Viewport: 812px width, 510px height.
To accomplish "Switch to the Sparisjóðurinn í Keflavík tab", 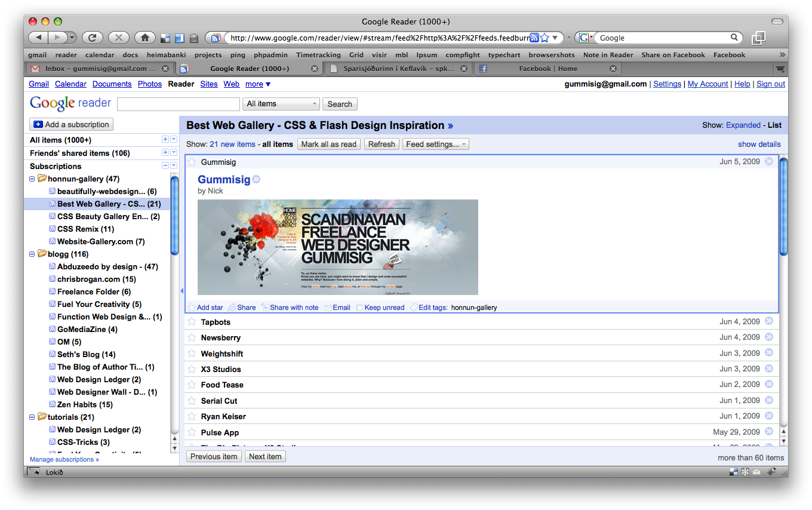I will click(x=399, y=69).
